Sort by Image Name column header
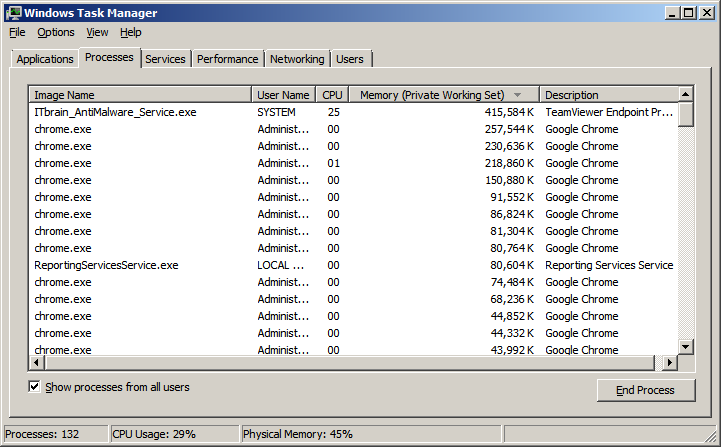 (x=140, y=95)
